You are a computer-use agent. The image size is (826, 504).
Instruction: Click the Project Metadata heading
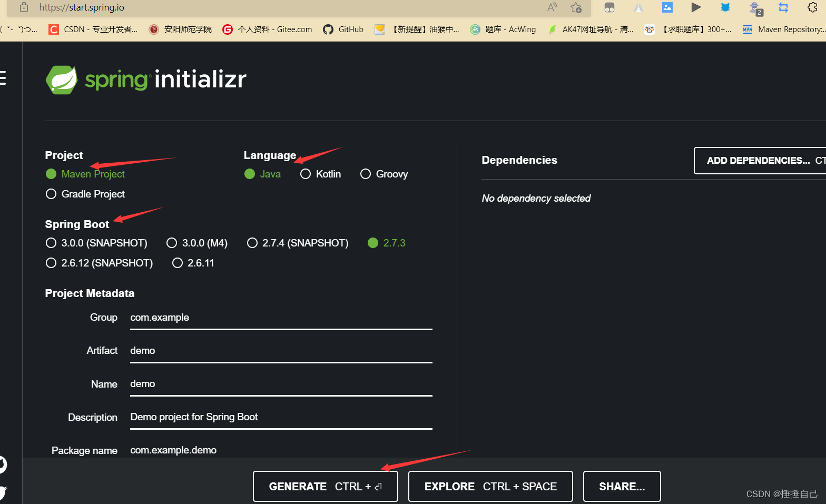(x=90, y=293)
